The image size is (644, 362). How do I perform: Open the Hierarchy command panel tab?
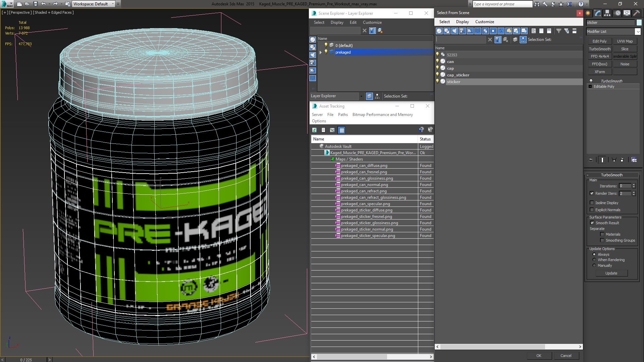pos(607,13)
